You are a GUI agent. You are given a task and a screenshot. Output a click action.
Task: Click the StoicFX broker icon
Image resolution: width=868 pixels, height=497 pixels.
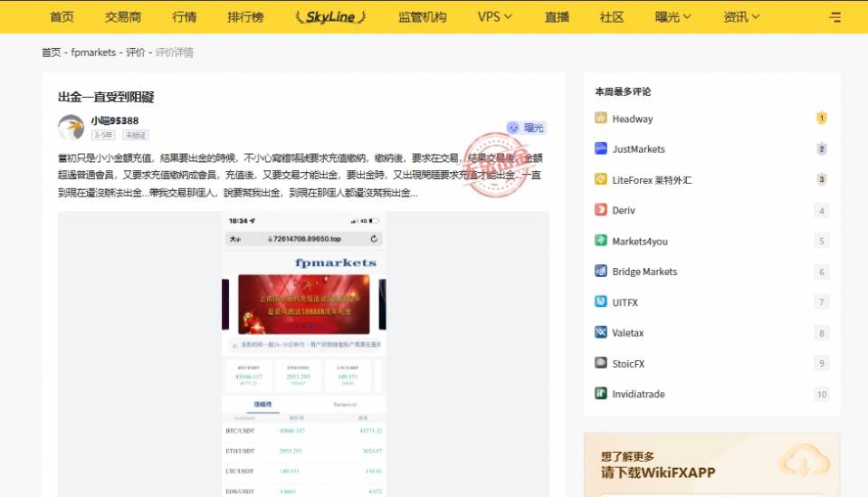pos(601,362)
